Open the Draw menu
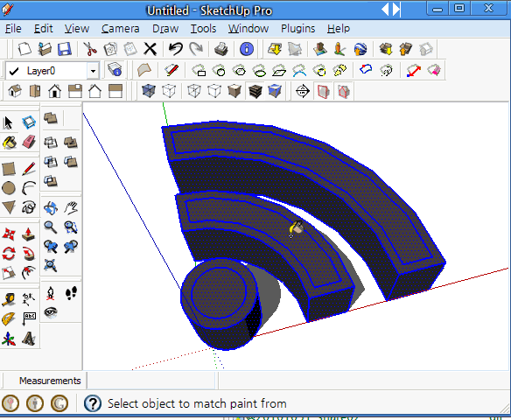This screenshot has height=420, width=511. (x=165, y=29)
